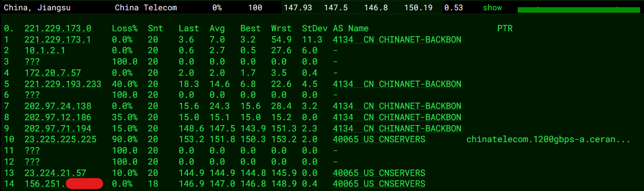This screenshot has height=191, width=644.
Task: Open the 23.224.21.57 address link
Action: pyautogui.click(x=55, y=173)
